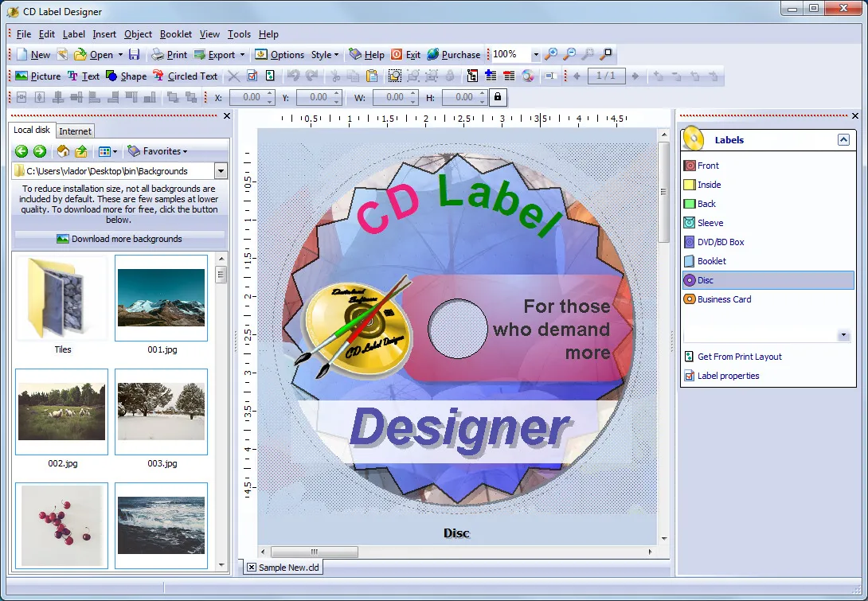Select the Circled Text tool
The height and width of the screenshot is (601, 868).
[185, 76]
